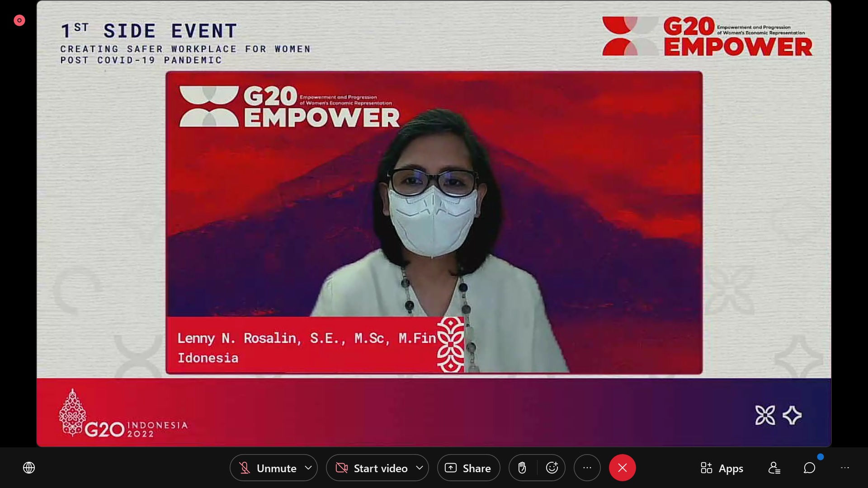Screen dimensions: 868x488
Task: Expand audio options arrow beside Unmute
Action: tap(308, 468)
